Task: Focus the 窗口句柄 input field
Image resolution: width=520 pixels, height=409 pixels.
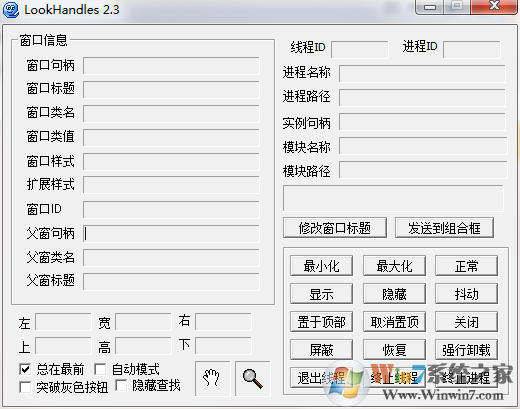Action: tap(171, 66)
